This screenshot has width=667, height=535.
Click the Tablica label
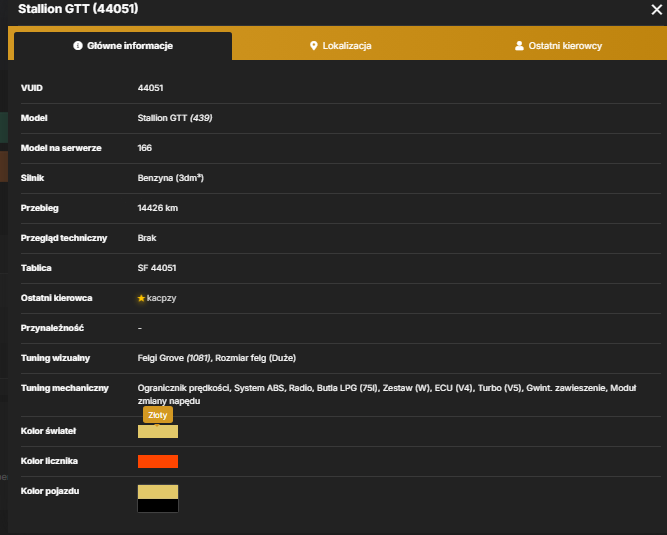point(36,268)
